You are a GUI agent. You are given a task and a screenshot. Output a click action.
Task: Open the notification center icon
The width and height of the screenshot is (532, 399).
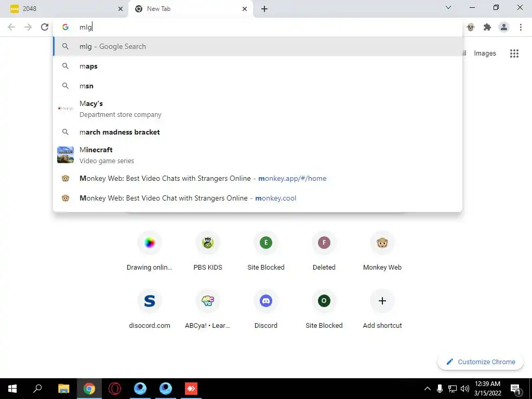tap(515, 389)
